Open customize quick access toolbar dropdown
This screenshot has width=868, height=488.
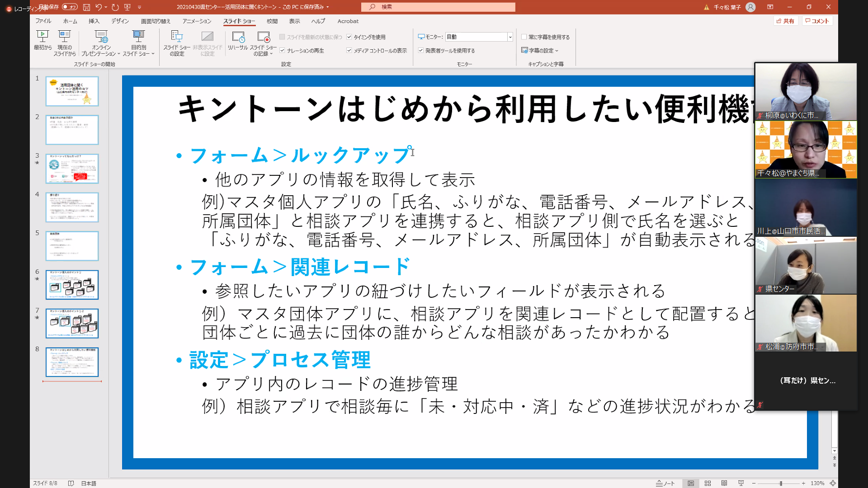pyautogui.click(x=139, y=7)
